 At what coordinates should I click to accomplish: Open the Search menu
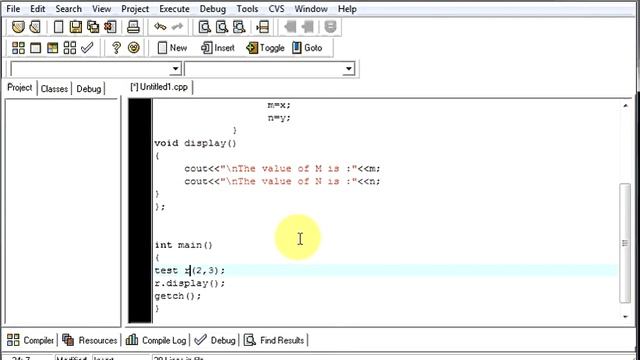[x=69, y=9]
